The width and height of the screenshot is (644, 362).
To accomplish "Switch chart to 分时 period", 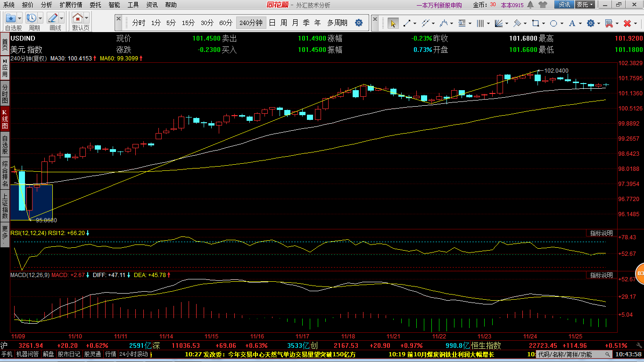I will tap(139, 23).
